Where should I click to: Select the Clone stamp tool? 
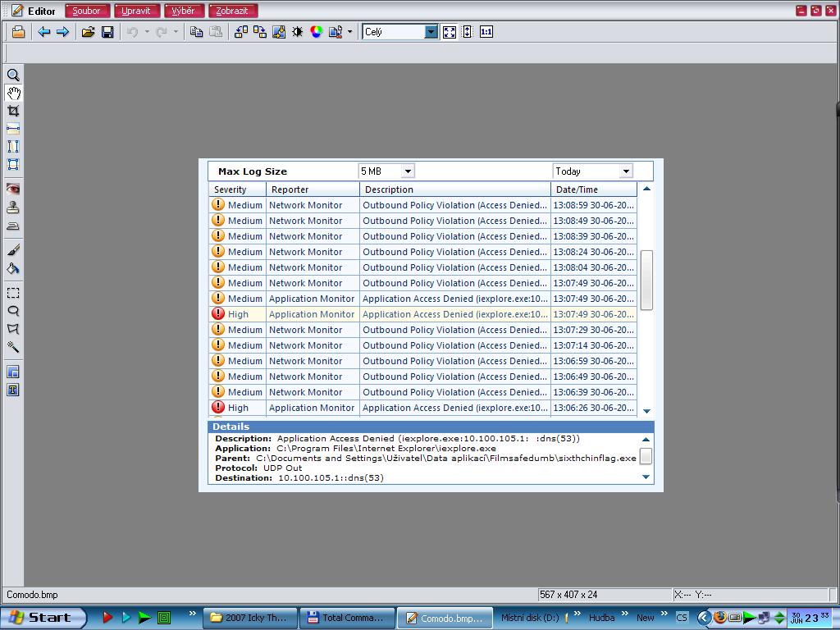pos(13,208)
